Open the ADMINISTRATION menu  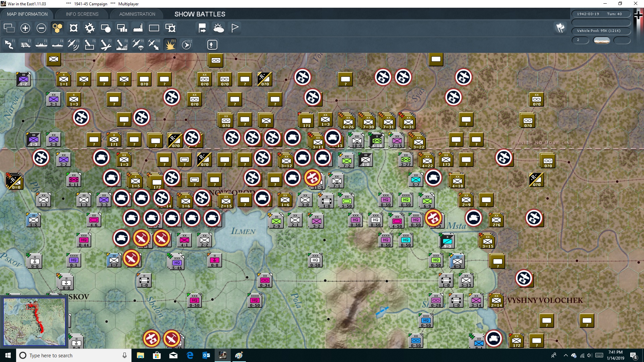137,14
